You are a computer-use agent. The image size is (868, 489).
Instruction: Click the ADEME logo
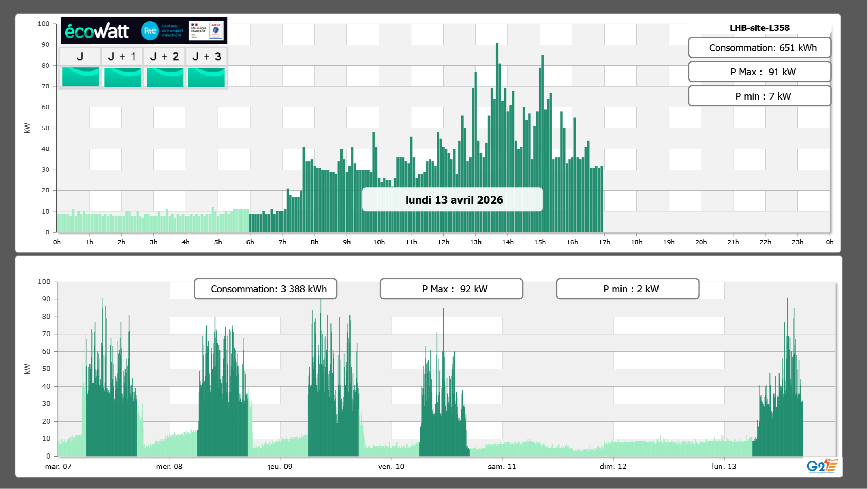(216, 31)
